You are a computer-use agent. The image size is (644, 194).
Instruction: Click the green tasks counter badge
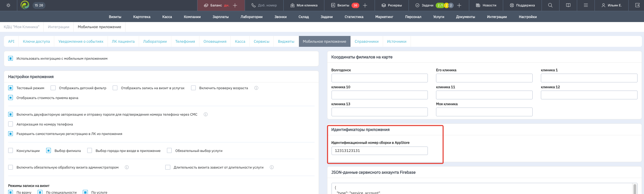coord(440,5)
